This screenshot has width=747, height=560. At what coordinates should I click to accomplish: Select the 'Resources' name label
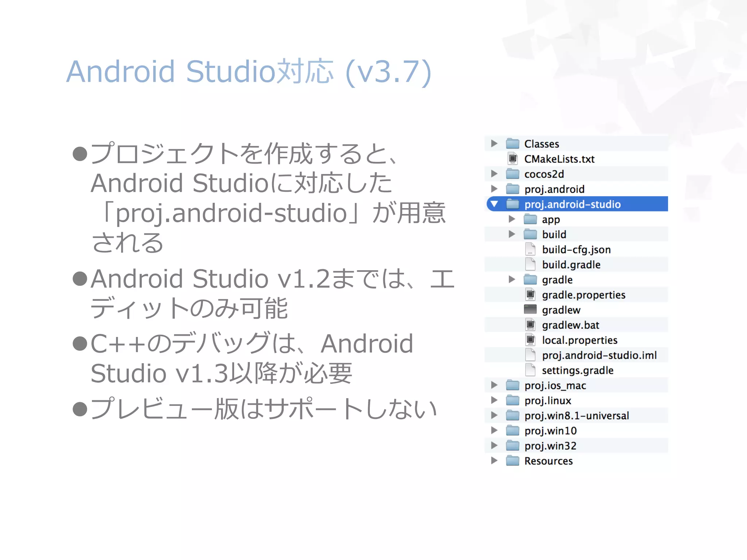pyautogui.click(x=549, y=461)
